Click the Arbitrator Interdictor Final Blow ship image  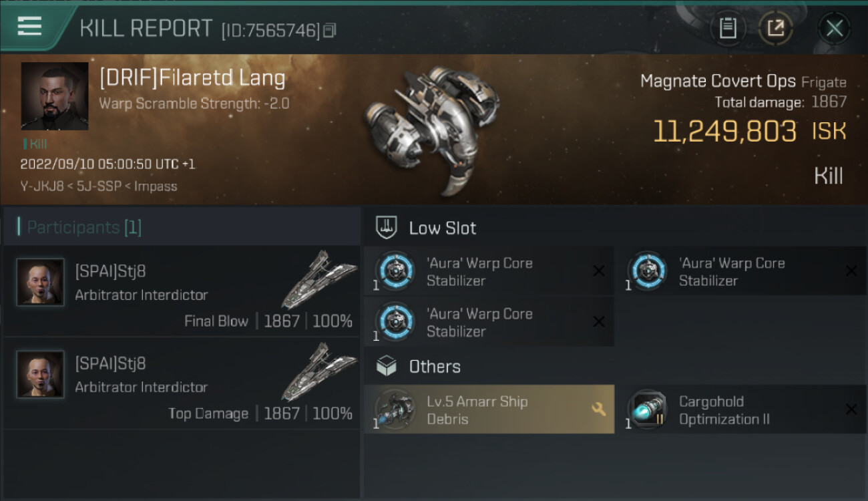pyautogui.click(x=319, y=279)
